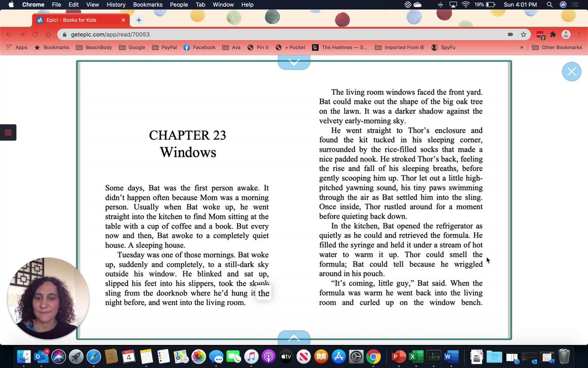The image size is (588, 368).
Task: Open the top down-chevron pull tab in the reader
Action: pos(294,62)
